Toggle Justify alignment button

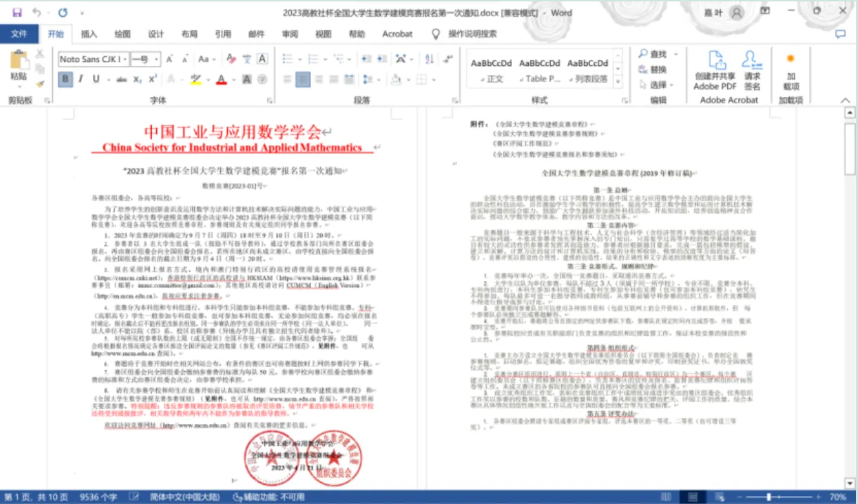[x=333, y=79]
